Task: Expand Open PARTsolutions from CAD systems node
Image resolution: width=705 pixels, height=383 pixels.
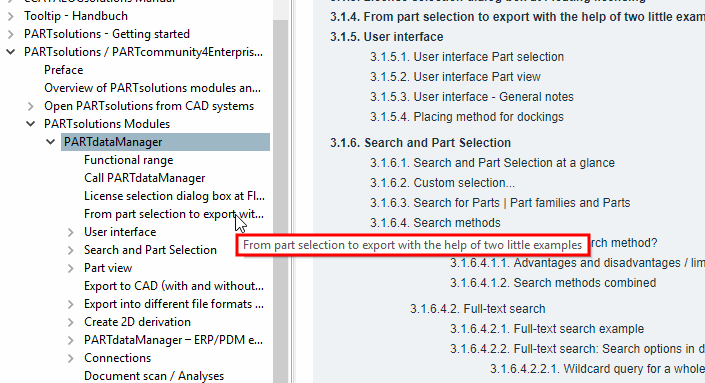Action: (30, 107)
